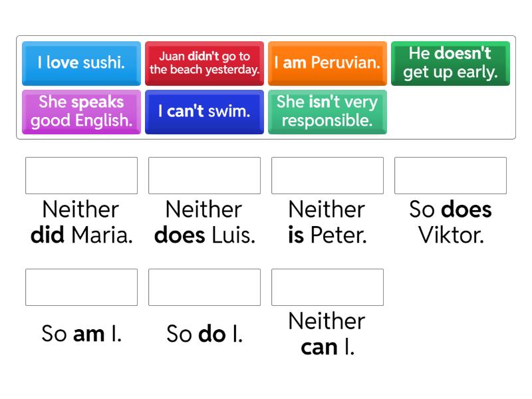Choose the dark blue 'I can't swim.' tile
Screen dimensions: 532x399
pyautogui.click(x=204, y=112)
